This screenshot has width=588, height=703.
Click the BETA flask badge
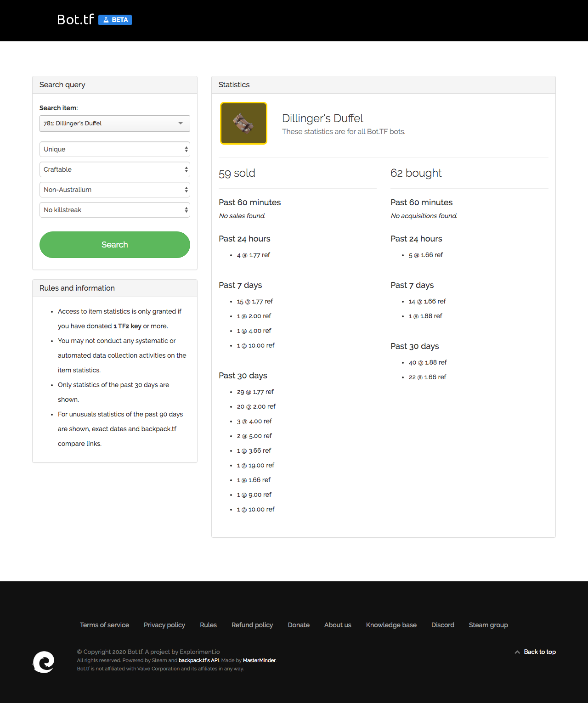click(115, 20)
